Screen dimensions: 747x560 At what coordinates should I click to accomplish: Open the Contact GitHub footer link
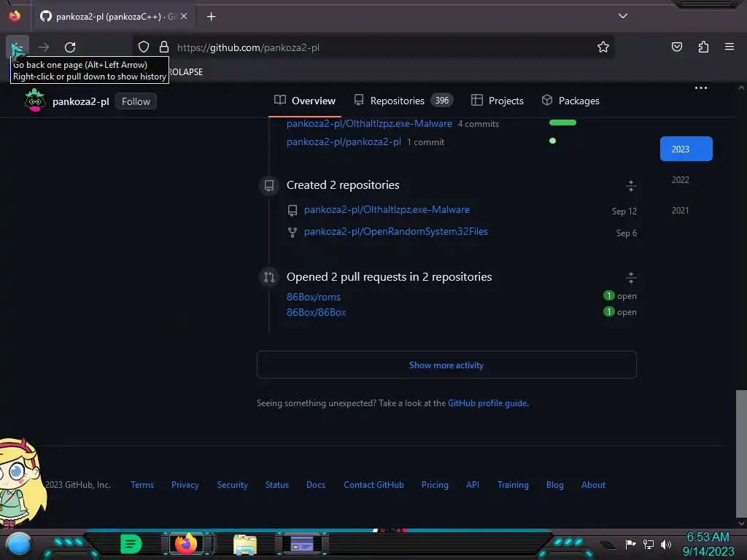coord(374,485)
